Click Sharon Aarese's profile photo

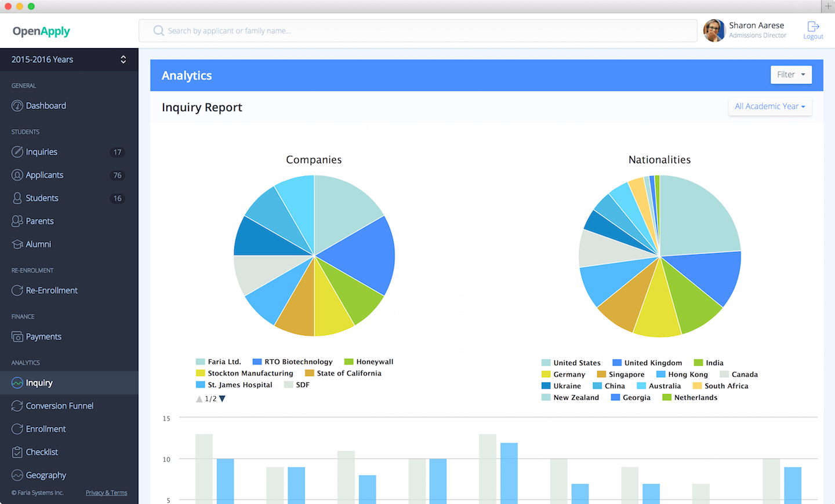(x=714, y=30)
